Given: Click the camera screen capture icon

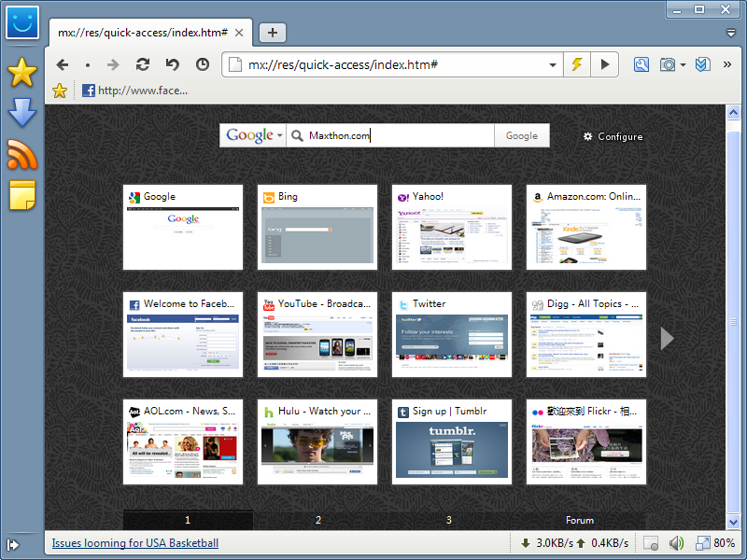Looking at the screenshot, I should 668,64.
